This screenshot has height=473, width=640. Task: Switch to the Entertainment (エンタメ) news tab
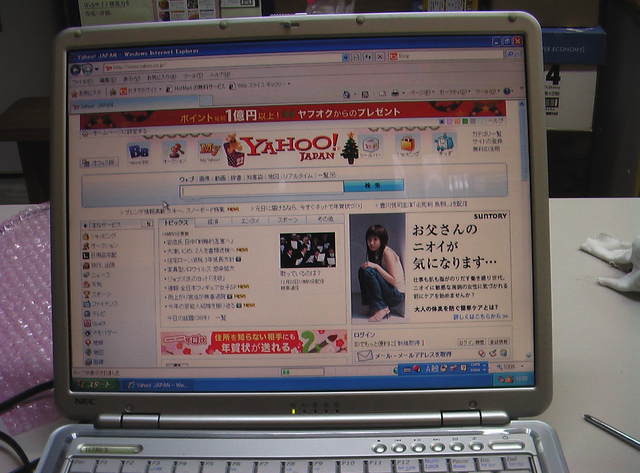(x=250, y=221)
